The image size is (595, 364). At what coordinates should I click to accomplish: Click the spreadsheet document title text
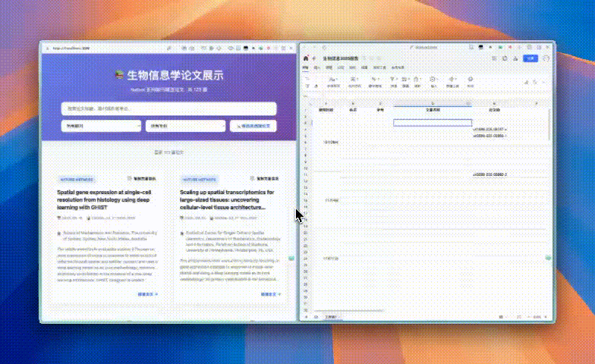click(x=340, y=58)
